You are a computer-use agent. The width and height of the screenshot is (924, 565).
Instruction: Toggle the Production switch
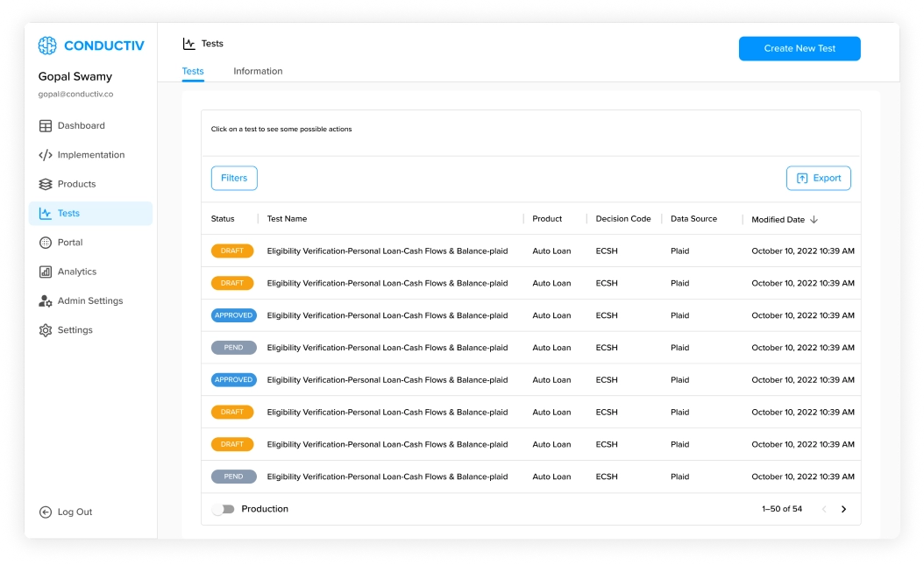pos(224,509)
